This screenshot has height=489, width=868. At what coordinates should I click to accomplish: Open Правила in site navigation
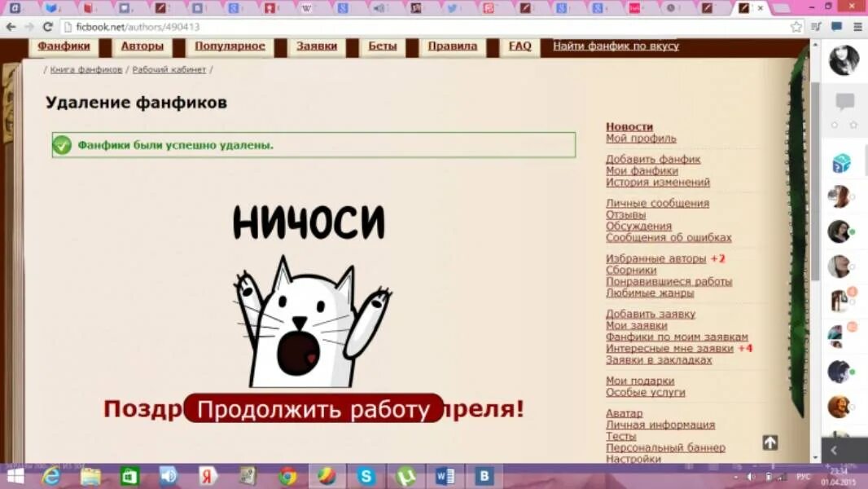[x=452, y=46]
